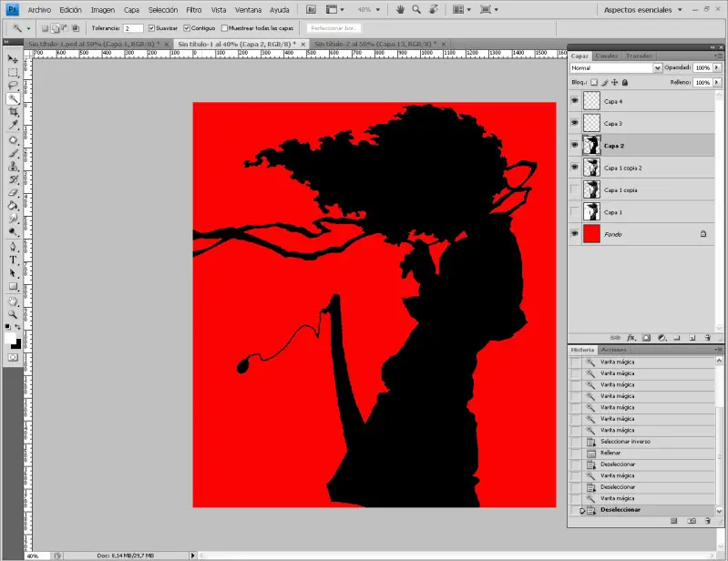Enable Muestrear todas las capas checkbox
Viewport: 728px width, 561px height.
coord(224,28)
